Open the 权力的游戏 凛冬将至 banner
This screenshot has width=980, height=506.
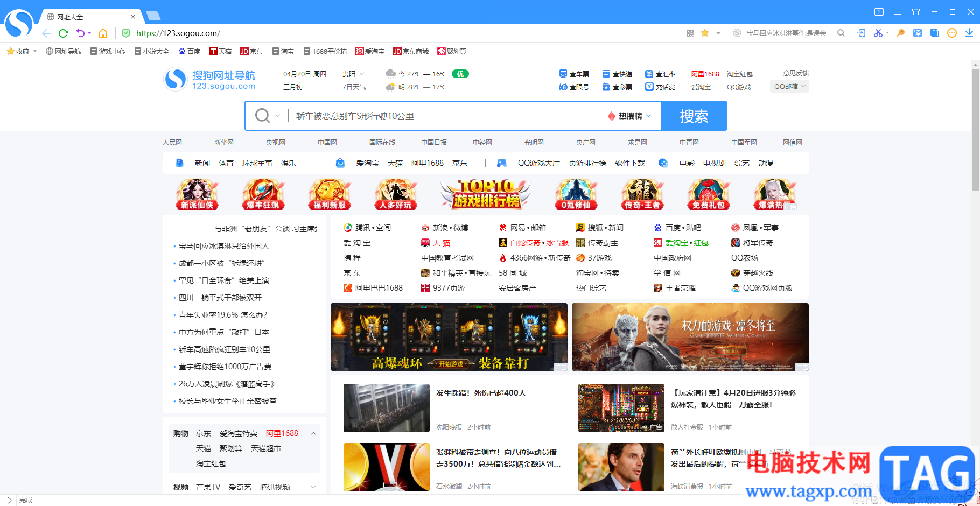[690, 337]
